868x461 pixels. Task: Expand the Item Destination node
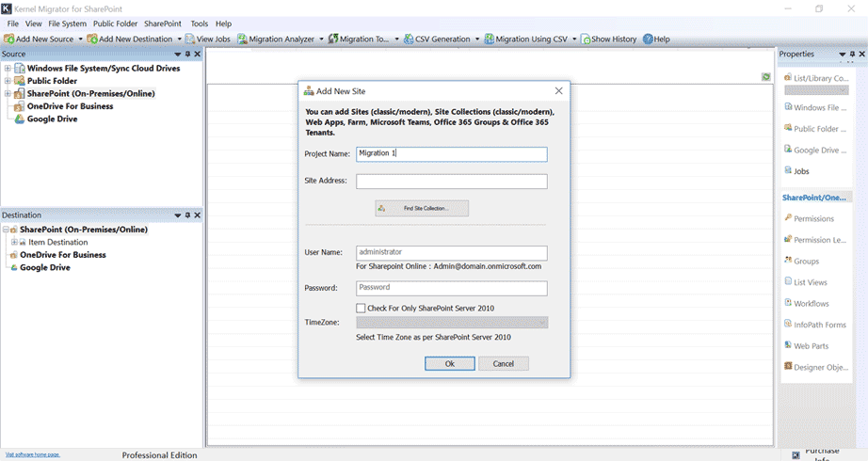point(14,242)
